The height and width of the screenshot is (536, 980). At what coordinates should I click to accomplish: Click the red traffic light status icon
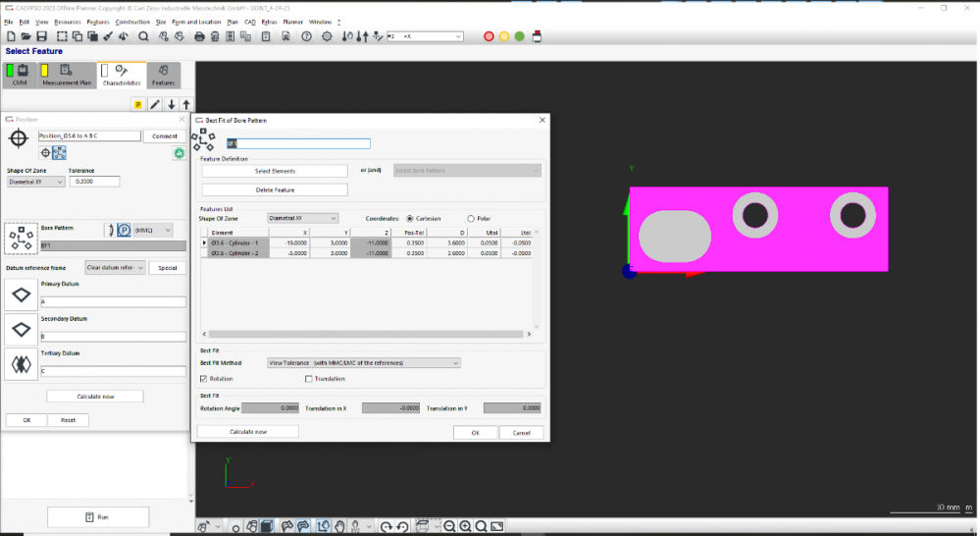(x=489, y=36)
